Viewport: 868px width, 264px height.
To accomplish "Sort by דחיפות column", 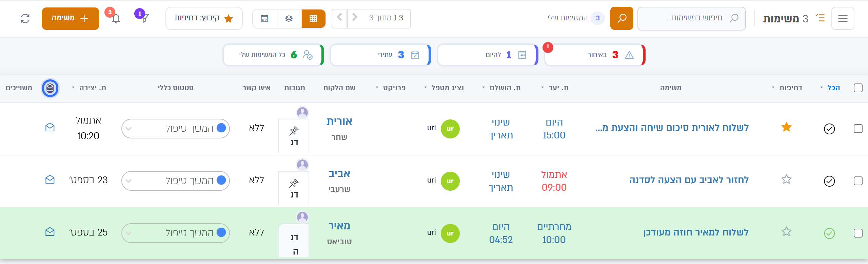I will click(x=787, y=88).
